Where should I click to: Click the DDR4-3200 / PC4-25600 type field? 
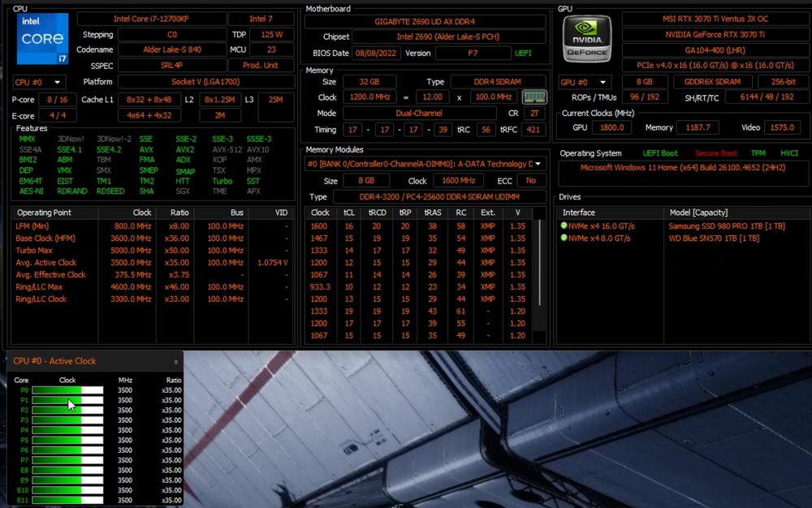pos(439,197)
